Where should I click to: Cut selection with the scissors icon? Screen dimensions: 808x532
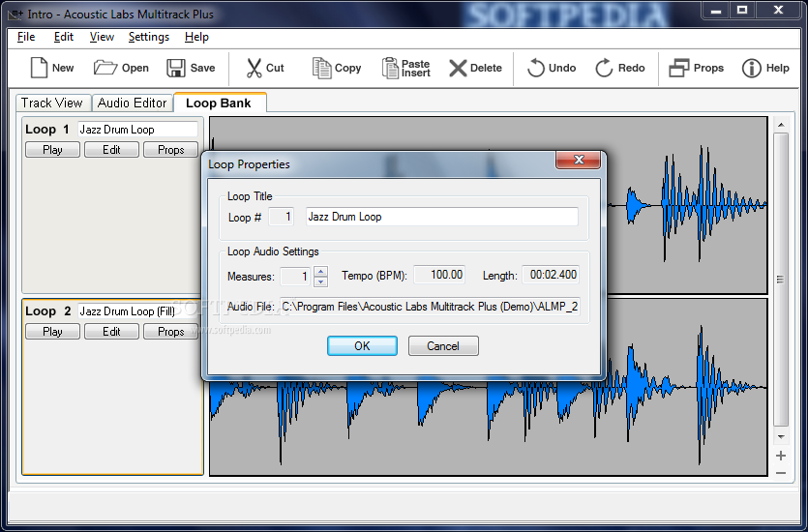click(254, 68)
